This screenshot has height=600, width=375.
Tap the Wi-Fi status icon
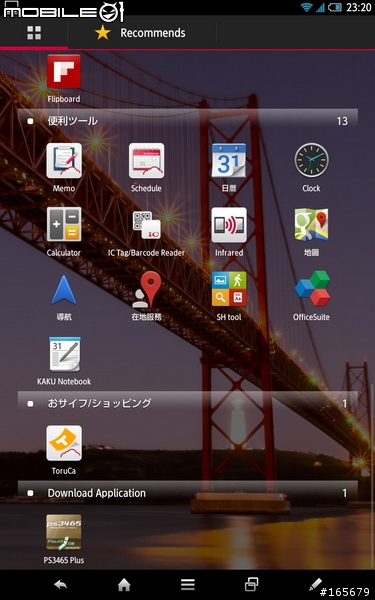coord(307,7)
